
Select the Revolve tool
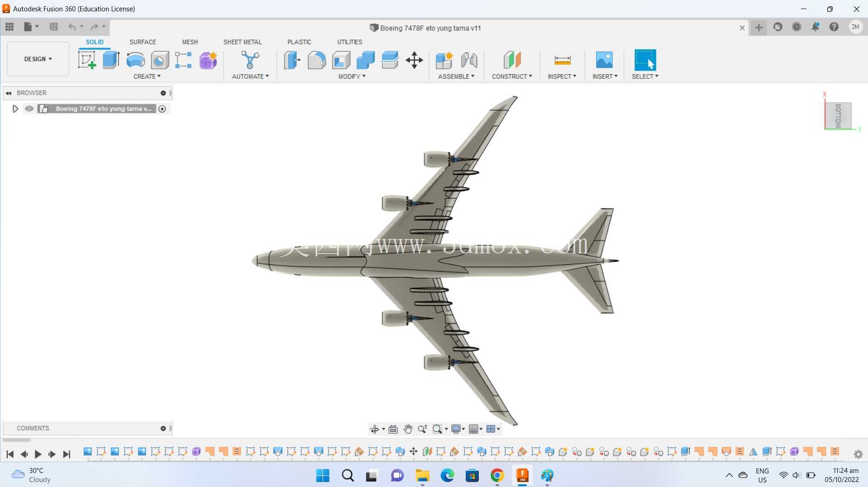(135, 60)
